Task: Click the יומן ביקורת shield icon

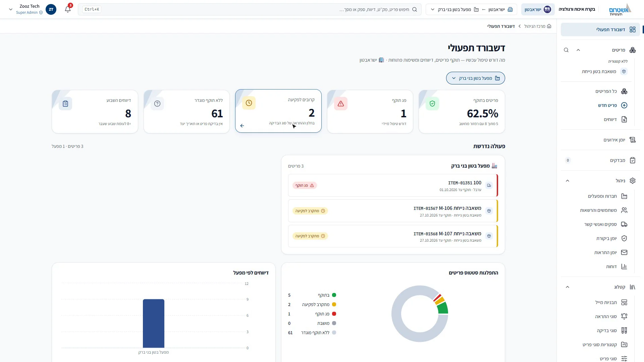Action: pos(624,238)
